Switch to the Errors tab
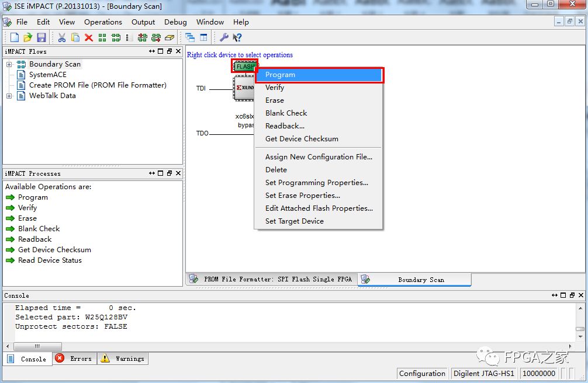Screen dimensions: 588x383 click(x=75, y=358)
